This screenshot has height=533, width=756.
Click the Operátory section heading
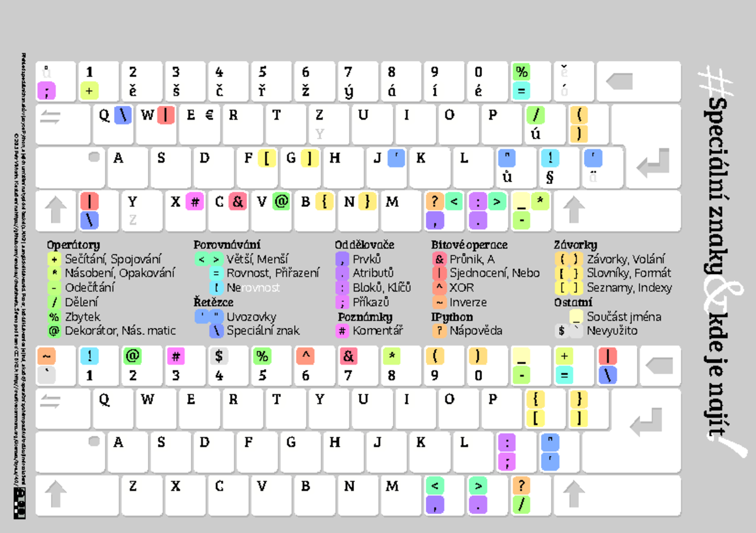pos(73,244)
